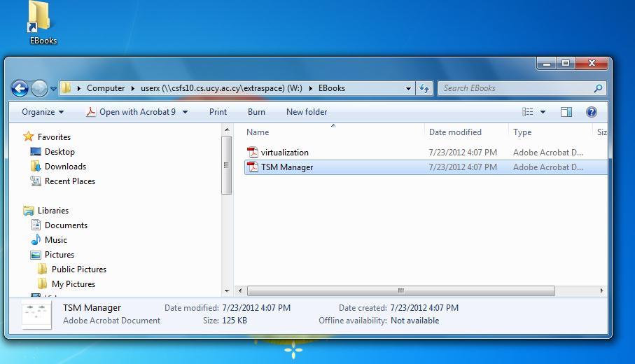Expand the arrow before EBooks breadcrumb
Viewport: 635px width, 364px height.
[311, 88]
